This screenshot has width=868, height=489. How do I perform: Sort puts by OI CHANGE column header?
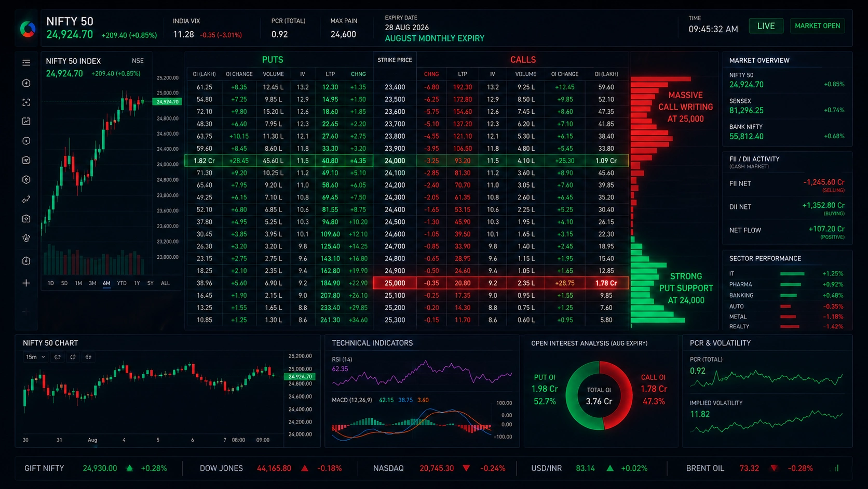click(239, 74)
